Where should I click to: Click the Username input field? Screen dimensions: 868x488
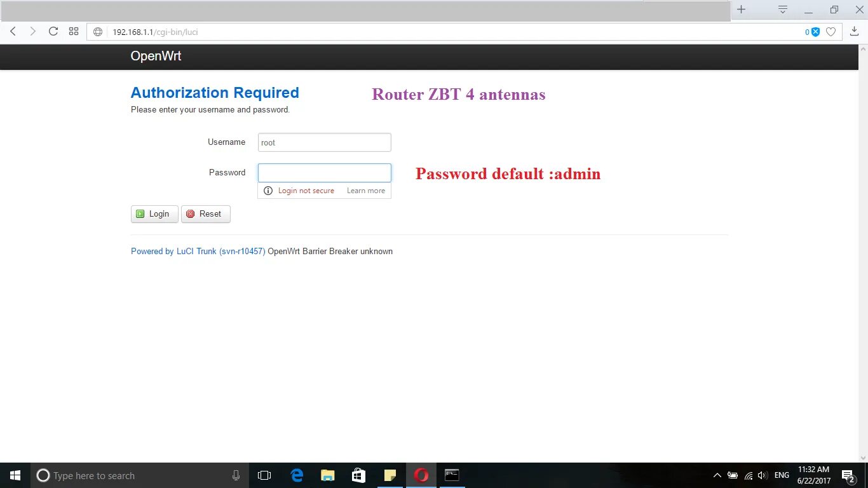click(325, 142)
